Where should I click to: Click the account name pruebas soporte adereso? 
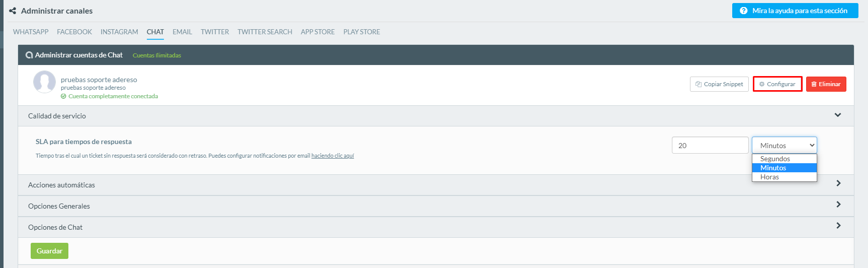tap(99, 80)
